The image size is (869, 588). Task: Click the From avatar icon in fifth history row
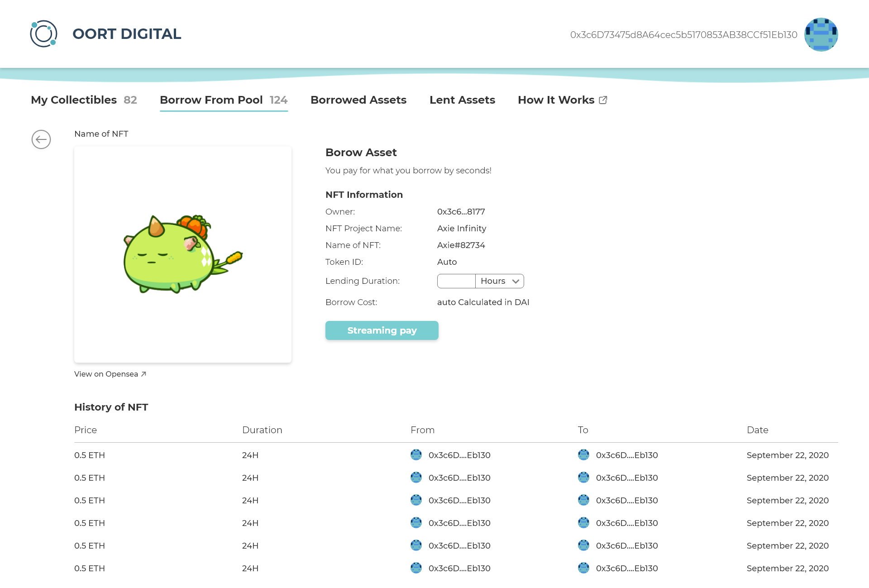point(416,545)
